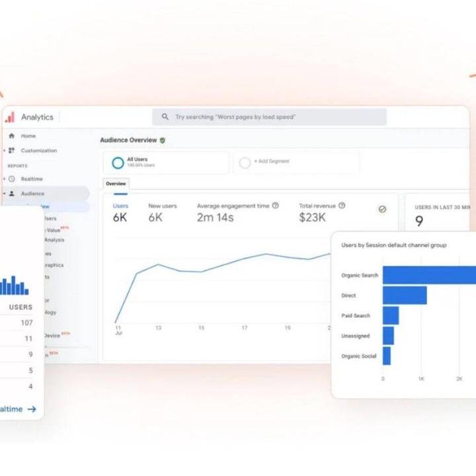The image size is (476, 476).
Task: Select the Users metric tab
Action: click(120, 212)
